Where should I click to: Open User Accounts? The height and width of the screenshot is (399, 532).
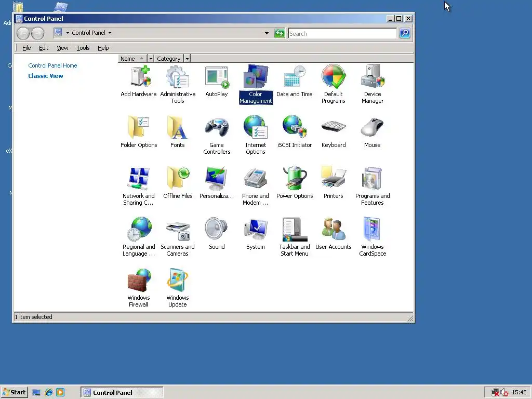coord(333,234)
